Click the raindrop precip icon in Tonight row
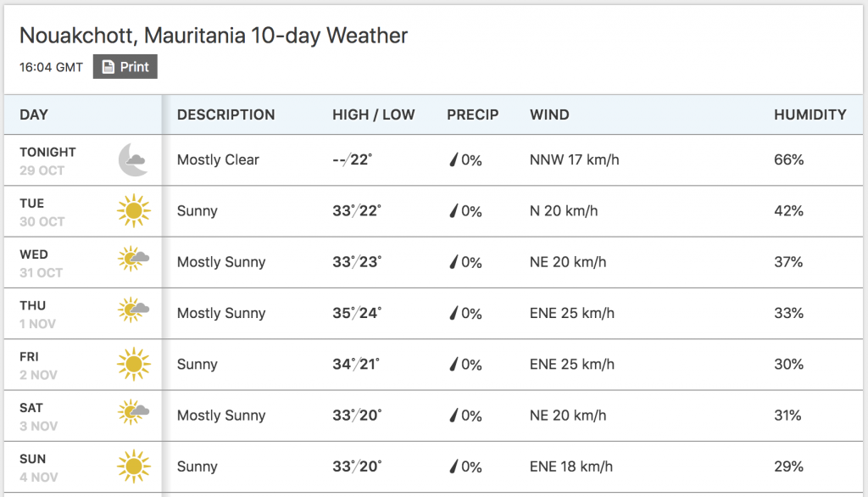Screen dimensions: 868x497 (454, 160)
